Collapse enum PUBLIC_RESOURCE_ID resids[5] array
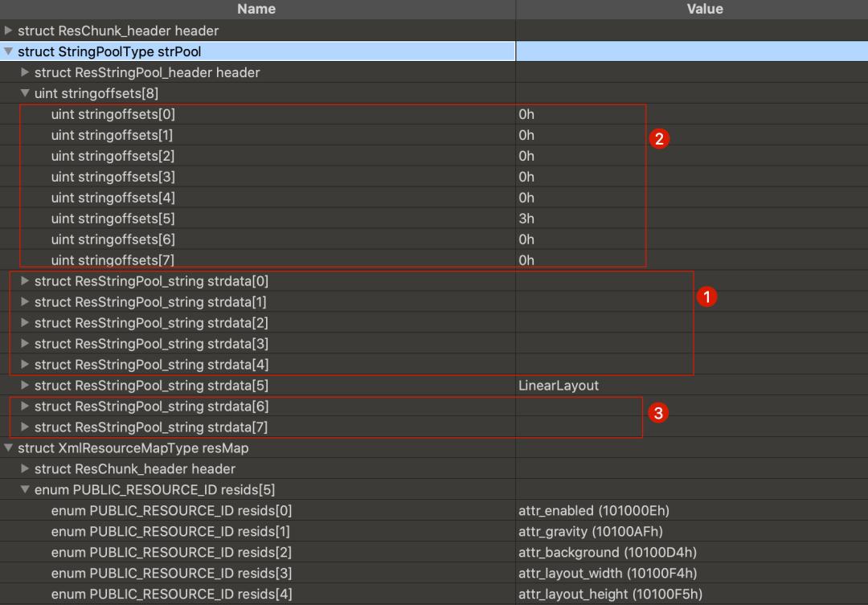This screenshot has height=605, width=868. coord(26,490)
